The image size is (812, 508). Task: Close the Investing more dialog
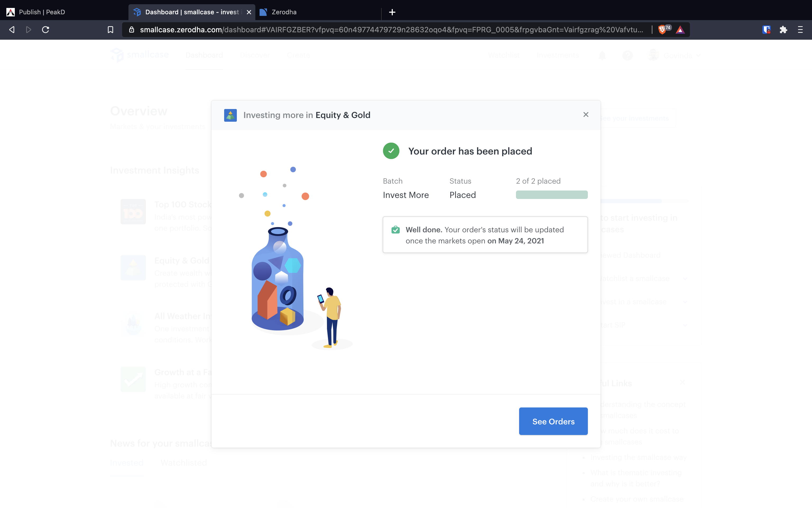(586, 115)
